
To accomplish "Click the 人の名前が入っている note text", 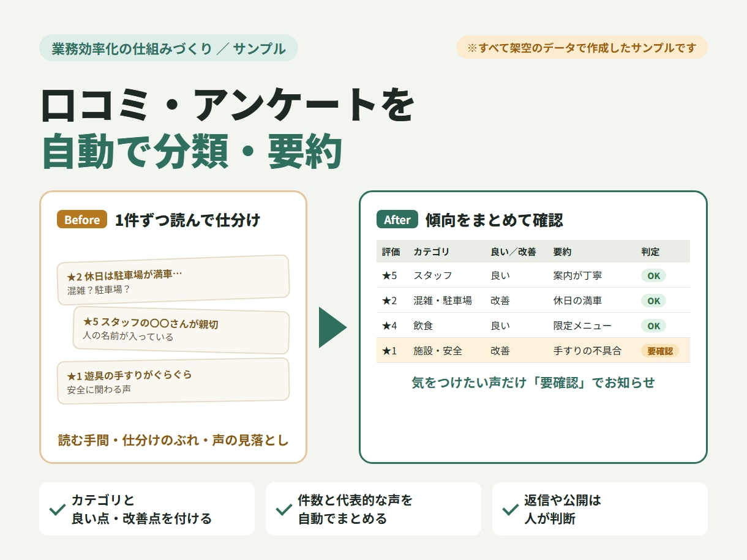I will [128, 336].
